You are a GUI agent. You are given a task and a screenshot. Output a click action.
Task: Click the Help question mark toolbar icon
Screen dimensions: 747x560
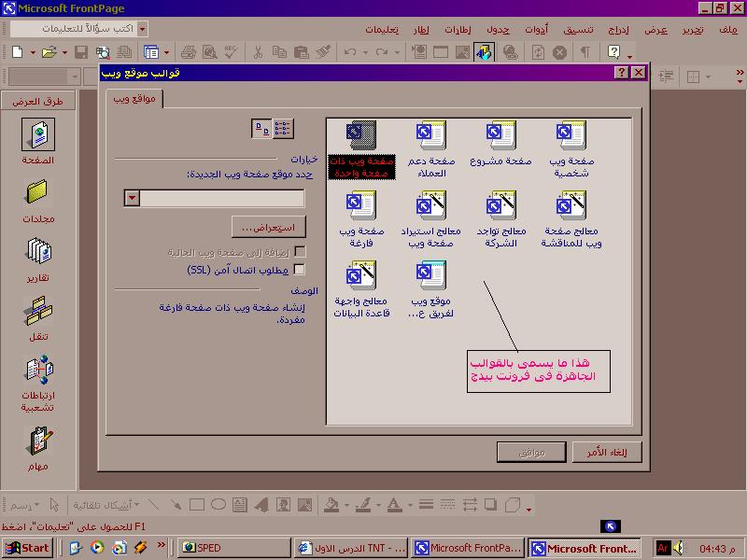click(x=614, y=52)
